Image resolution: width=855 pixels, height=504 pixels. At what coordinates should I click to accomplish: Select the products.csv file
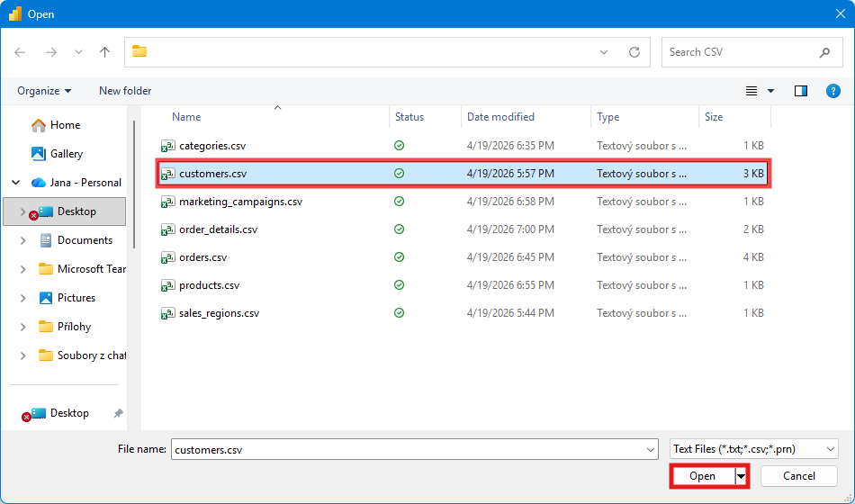463,285
